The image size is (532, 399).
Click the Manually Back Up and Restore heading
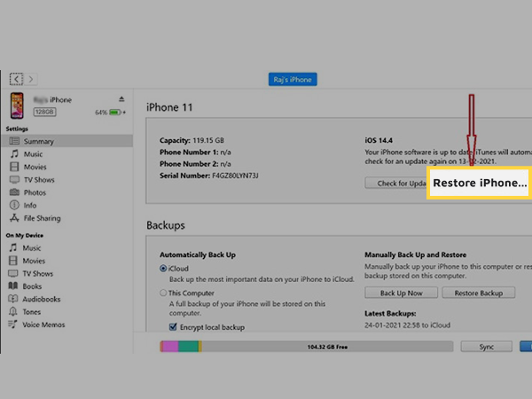[416, 254]
